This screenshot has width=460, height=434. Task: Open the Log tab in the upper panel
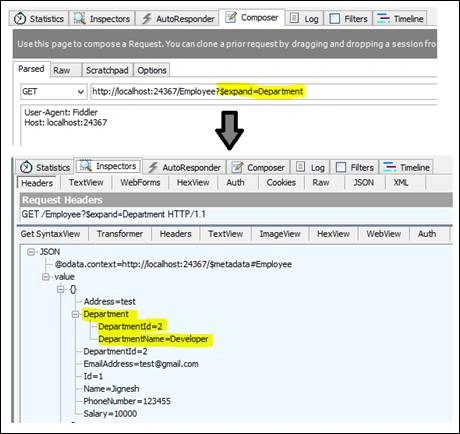click(x=304, y=18)
